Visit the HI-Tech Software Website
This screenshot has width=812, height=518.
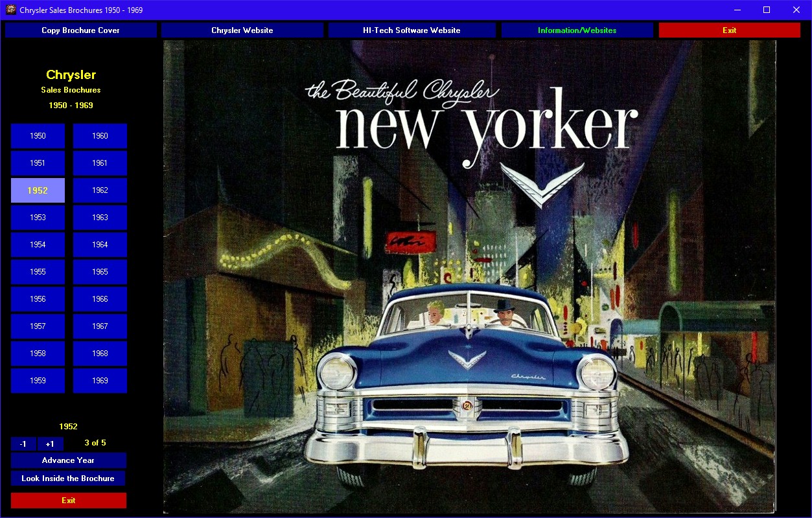(x=412, y=30)
